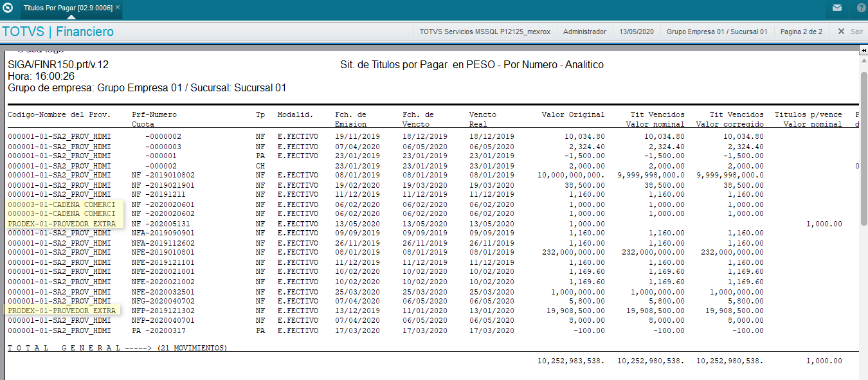This screenshot has height=380, width=868.
Task: Click title number NFP-2019121302
Action: pyautogui.click(x=163, y=311)
